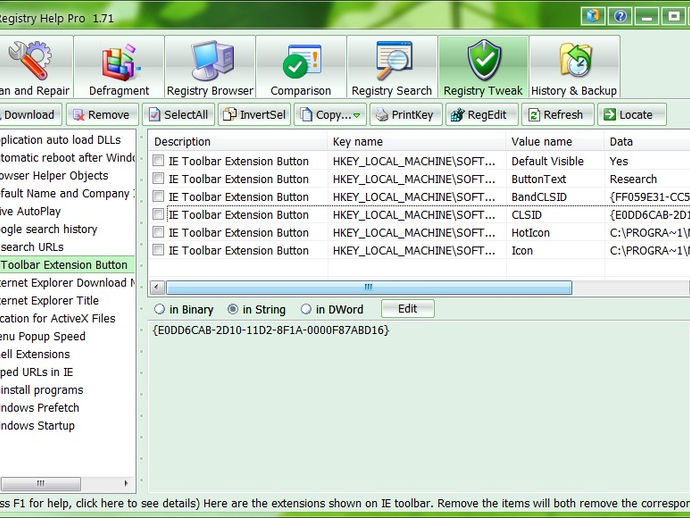
Task: Sort by the Data column header
Action: point(647,142)
